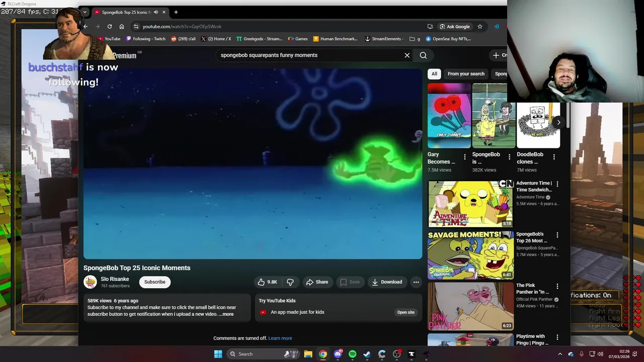Click the taskbar Search box
The height and width of the screenshot is (362, 644).
[x=263, y=354]
